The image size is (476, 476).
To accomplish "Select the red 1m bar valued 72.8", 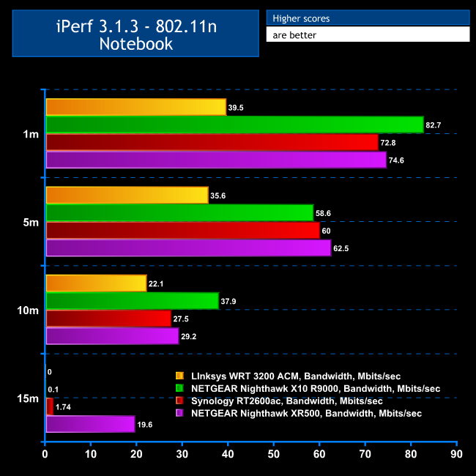I will pos(212,142).
